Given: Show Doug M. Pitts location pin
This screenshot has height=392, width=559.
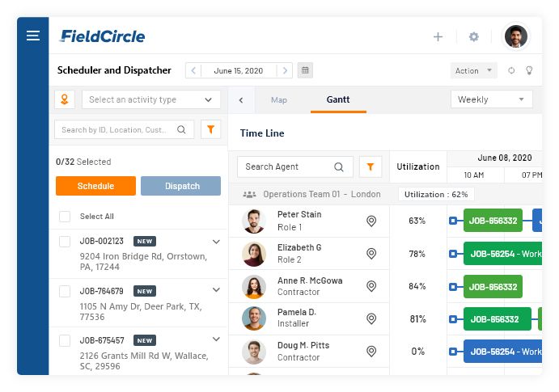Looking at the screenshot, I should click(371, 352).
